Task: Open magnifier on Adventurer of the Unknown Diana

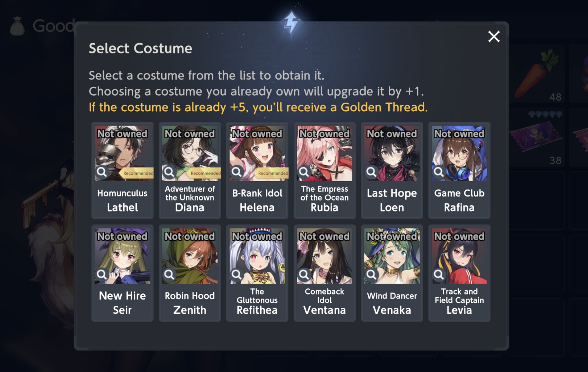Action: (169, 172)
